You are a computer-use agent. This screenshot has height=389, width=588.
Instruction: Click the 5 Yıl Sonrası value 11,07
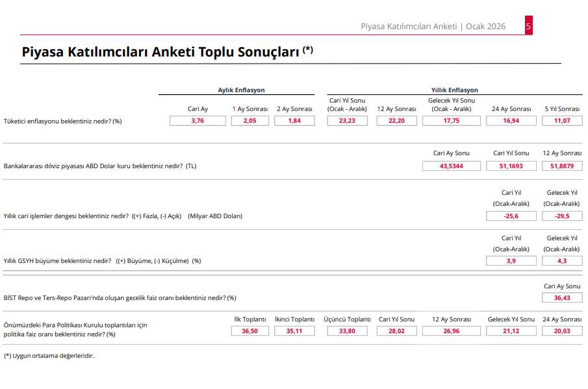click(562, 121)
